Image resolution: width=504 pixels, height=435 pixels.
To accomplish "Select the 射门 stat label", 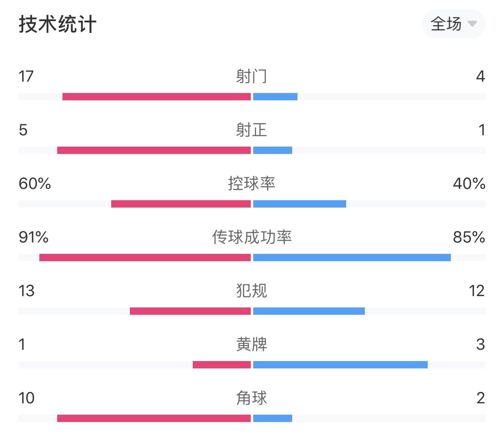I will [x=252, y=76].
